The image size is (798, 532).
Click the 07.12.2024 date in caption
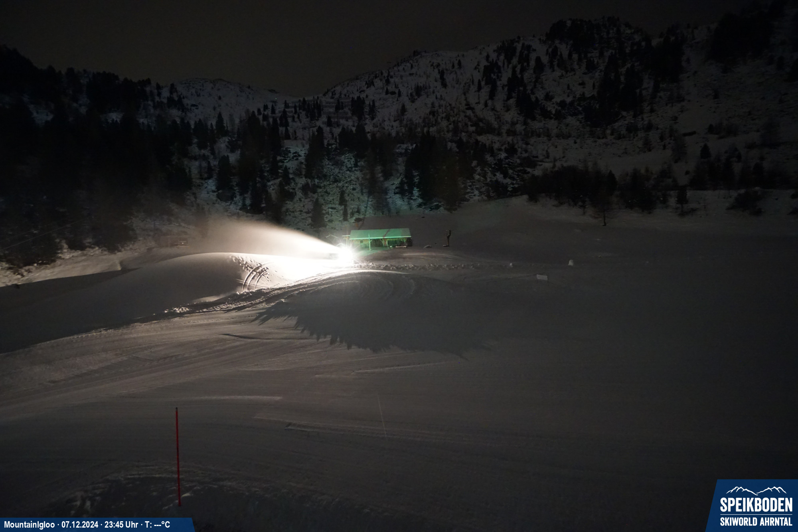(79, 524)
